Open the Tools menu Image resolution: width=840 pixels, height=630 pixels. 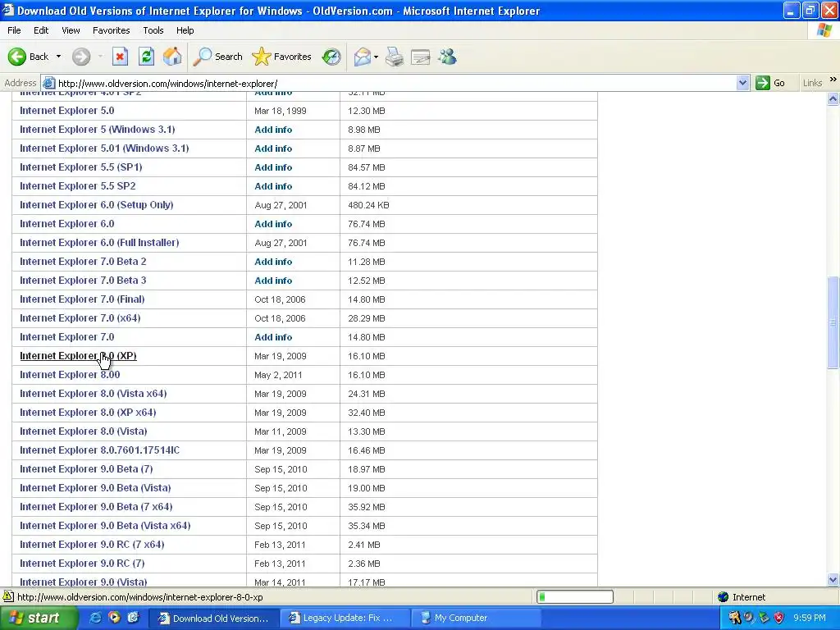[x=153, y=30]
